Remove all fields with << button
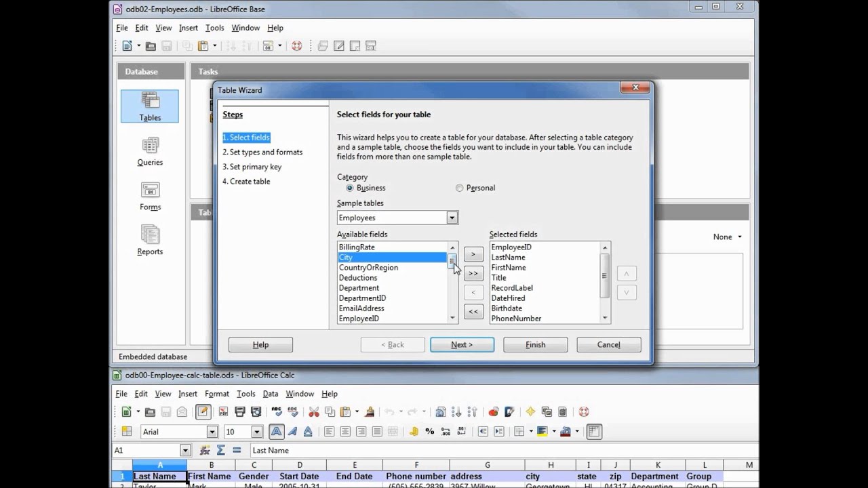The height and width of the screenshot is (488, 868). pos(473,312)
